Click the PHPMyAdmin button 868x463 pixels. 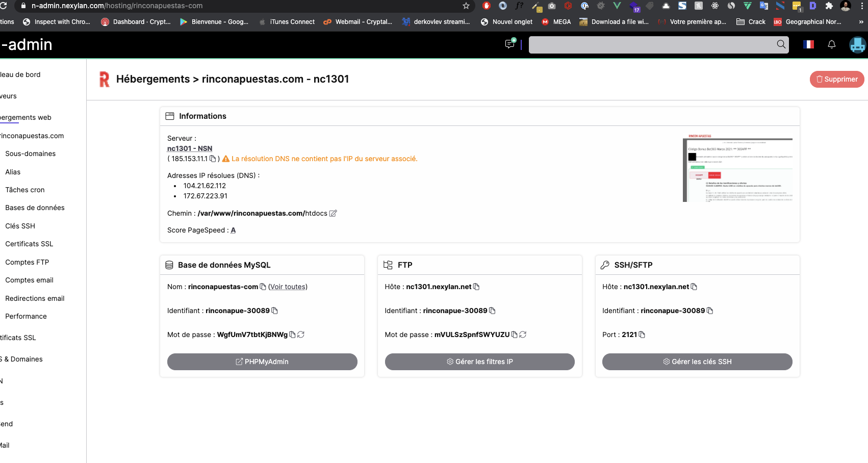(x=262, y=362)
